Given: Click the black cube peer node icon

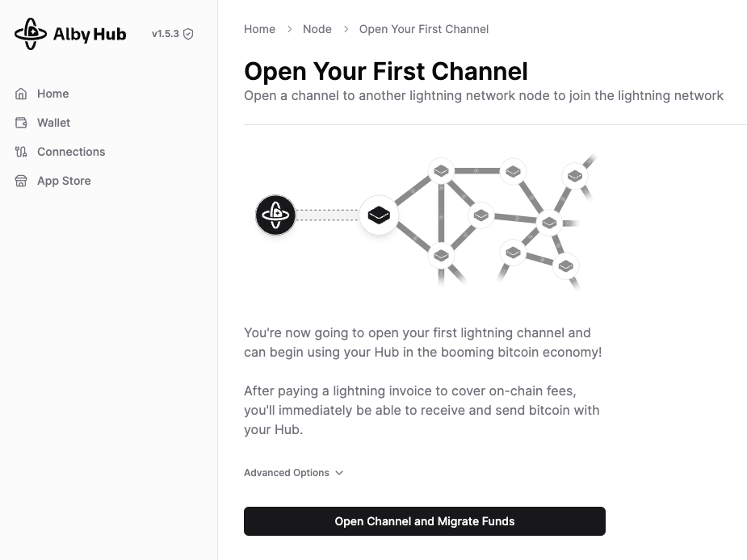Looking at the screenshot, I should (x=379, y=215).
